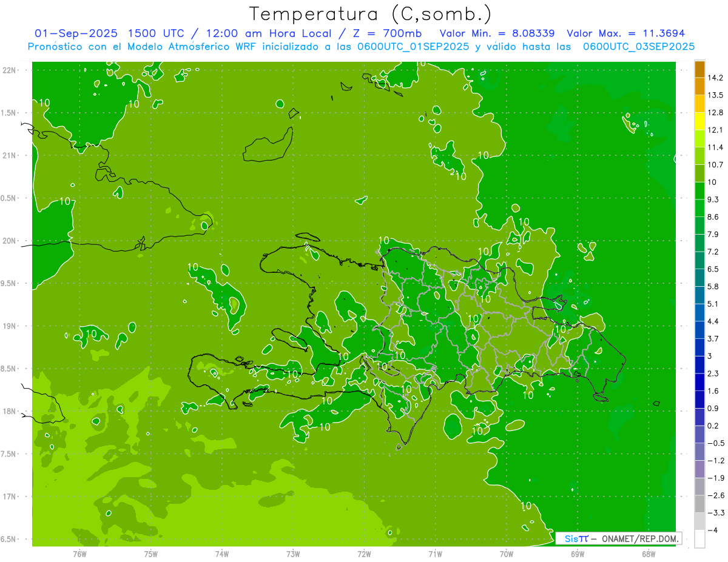Click the "Valor Min. = 8.08339" text

[497, 33]
